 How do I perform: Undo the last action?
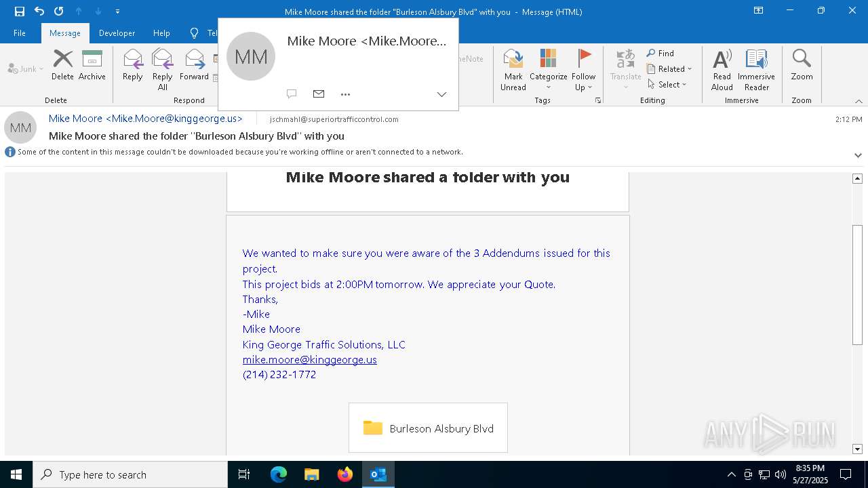pyautogui.click(x=39, y=12)
